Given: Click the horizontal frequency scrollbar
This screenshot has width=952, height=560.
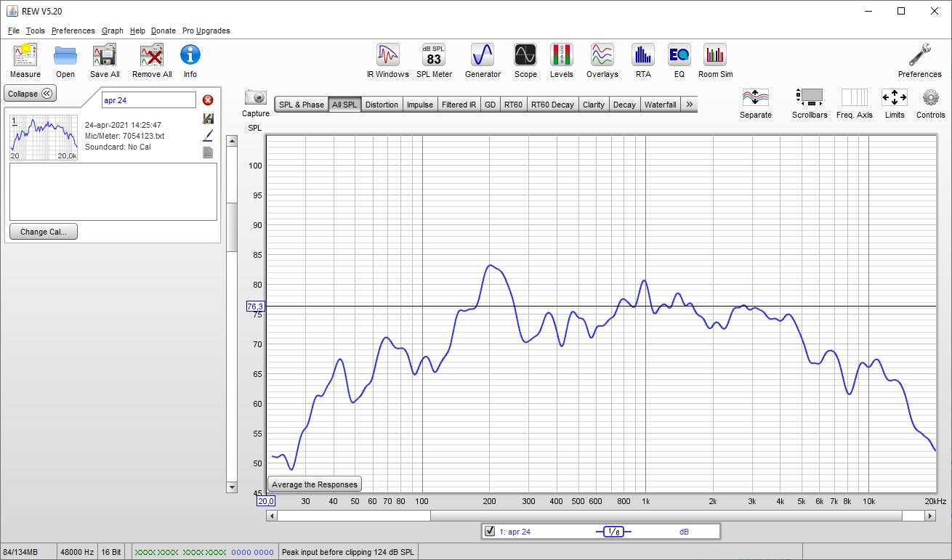Looking at the screenshot, I should tap(600, 516).
